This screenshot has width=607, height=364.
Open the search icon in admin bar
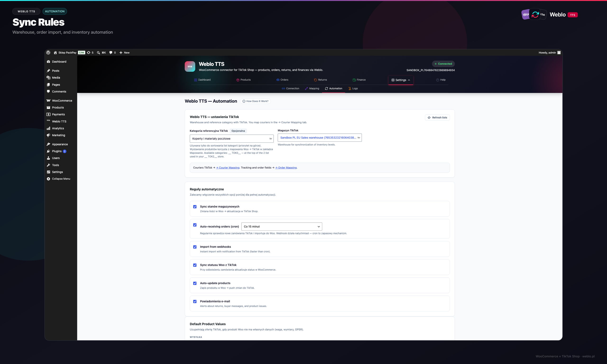pyautogui.click(x=98, y=52)
